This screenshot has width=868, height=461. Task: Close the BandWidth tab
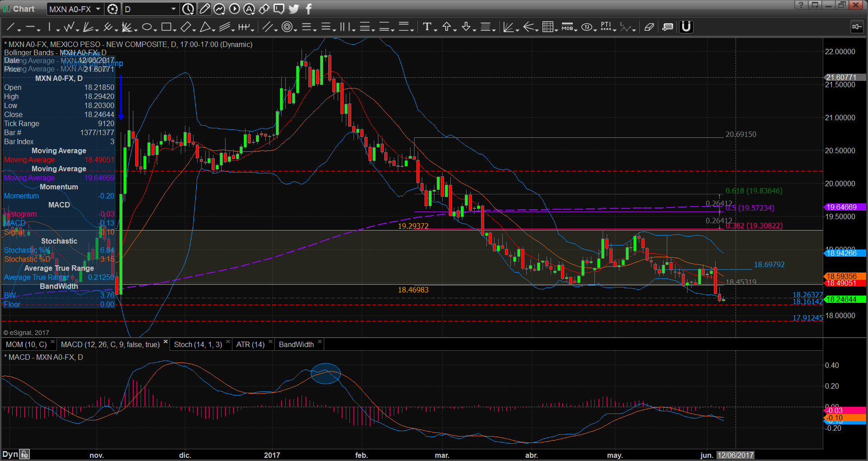(320, 342)
